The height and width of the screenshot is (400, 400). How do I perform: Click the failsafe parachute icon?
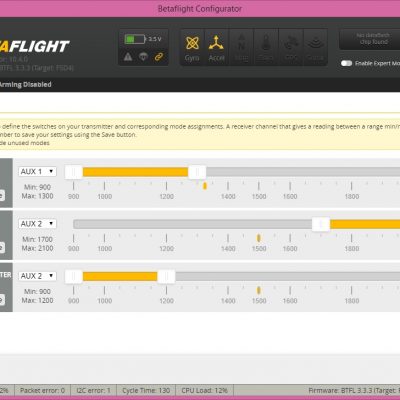point(143,57)
